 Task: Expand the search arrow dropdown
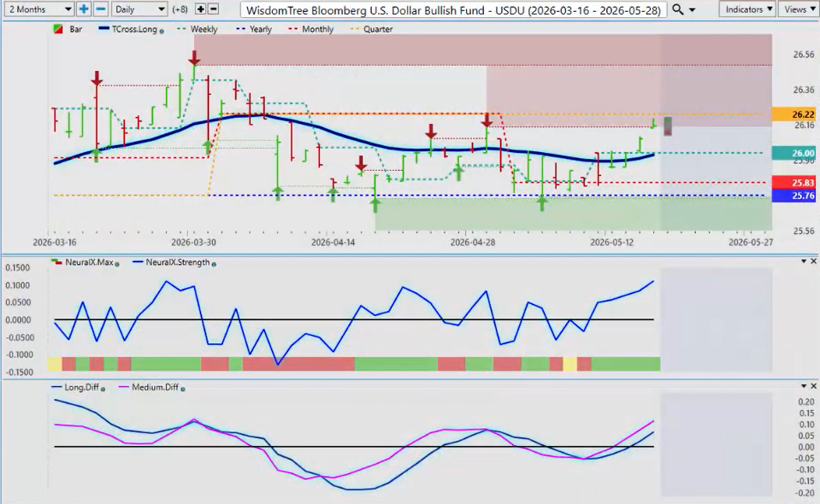(693, 10)
